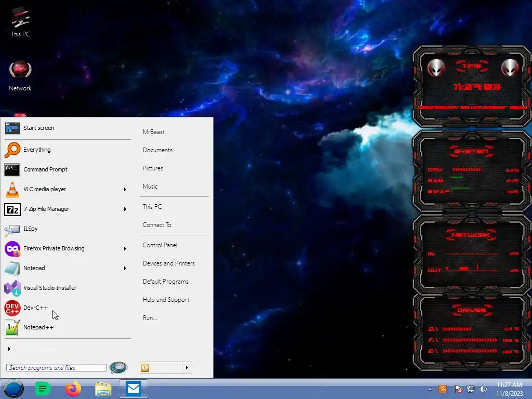Click the taskbar clock showing 11:27 AM
Viewport: 532px width, 399px height.
click(x=509, y=389)
